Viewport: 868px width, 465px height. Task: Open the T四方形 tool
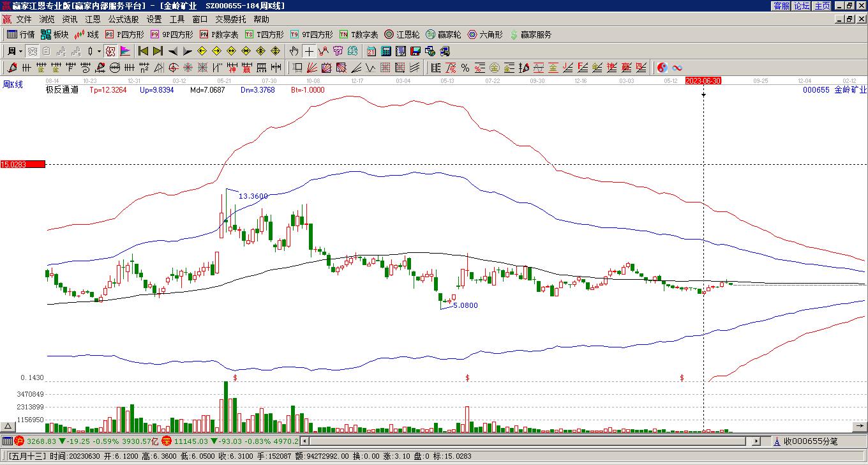(x=264, y=34)
